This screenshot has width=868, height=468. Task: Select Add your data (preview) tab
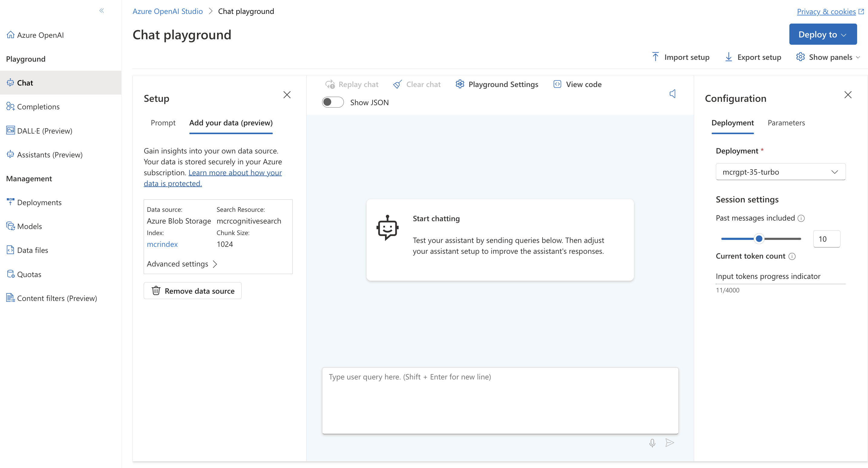[x=231, y=123]
